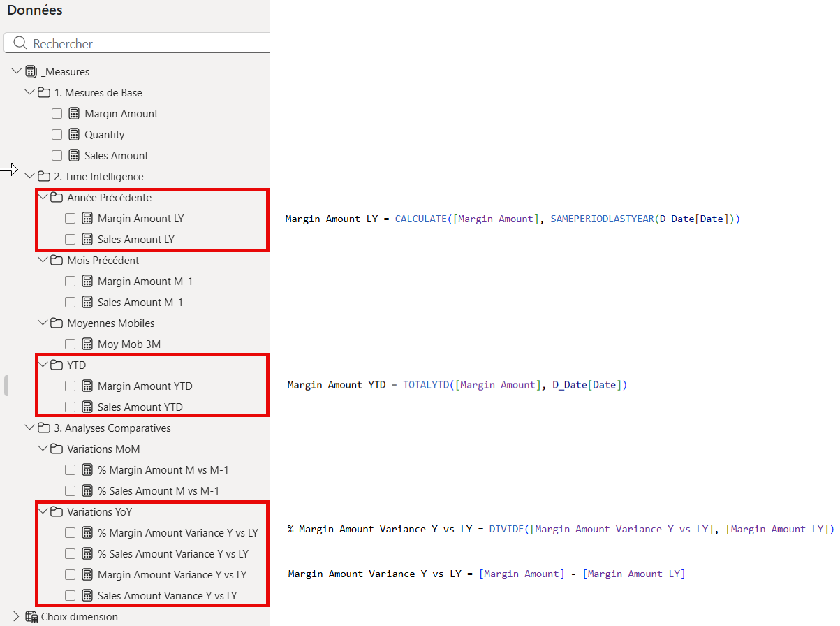Select the YTD folder label
The image size is (840, 626).
(x=77, y=365)
